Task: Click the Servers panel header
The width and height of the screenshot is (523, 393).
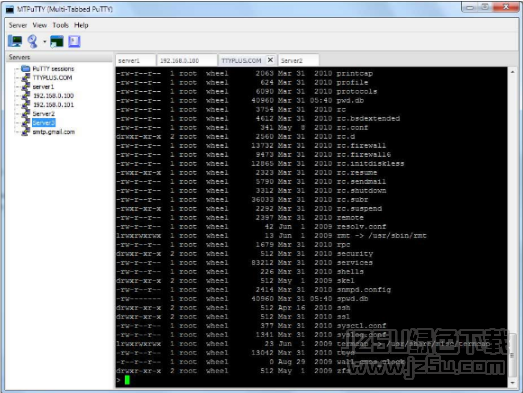Action: (59, 57)
